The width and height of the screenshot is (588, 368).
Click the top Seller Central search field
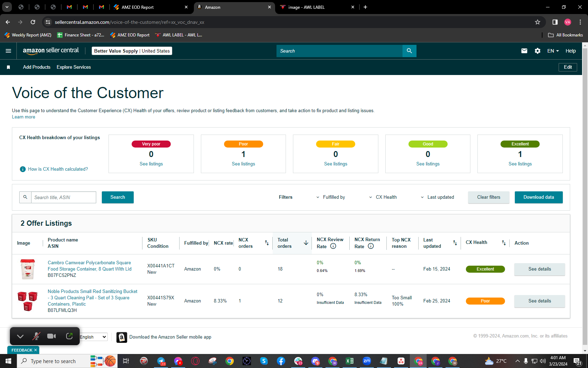[x=339, y=51]
